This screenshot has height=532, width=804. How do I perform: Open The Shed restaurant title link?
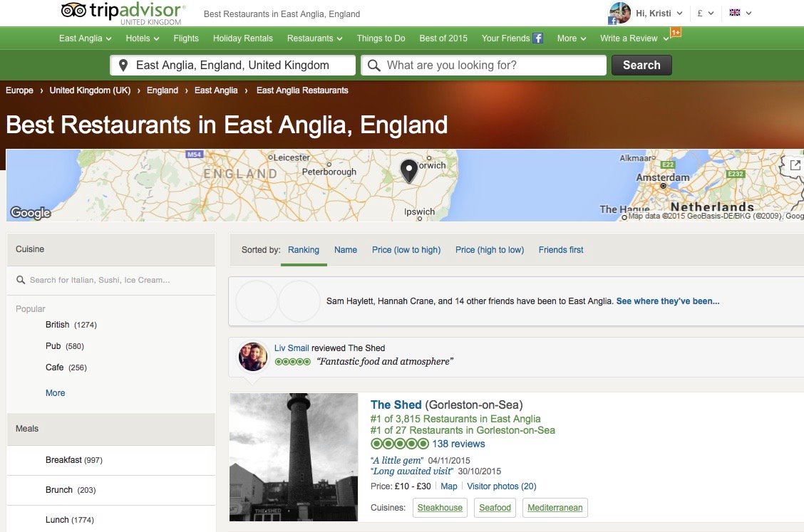396,405
